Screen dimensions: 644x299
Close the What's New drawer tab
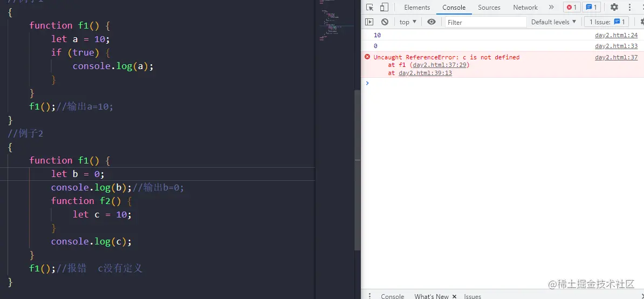tap(454, 296)
